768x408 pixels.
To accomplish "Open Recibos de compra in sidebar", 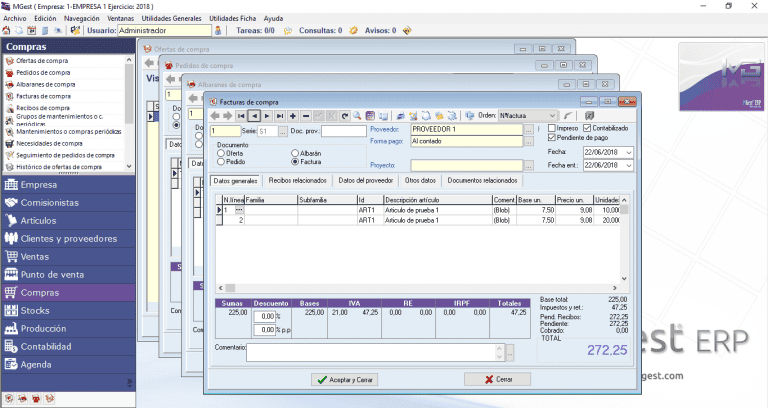I will pos(43,108).
